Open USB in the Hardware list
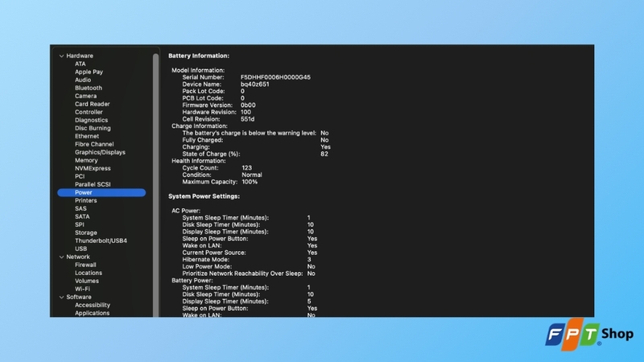 (x=80, y=249)
